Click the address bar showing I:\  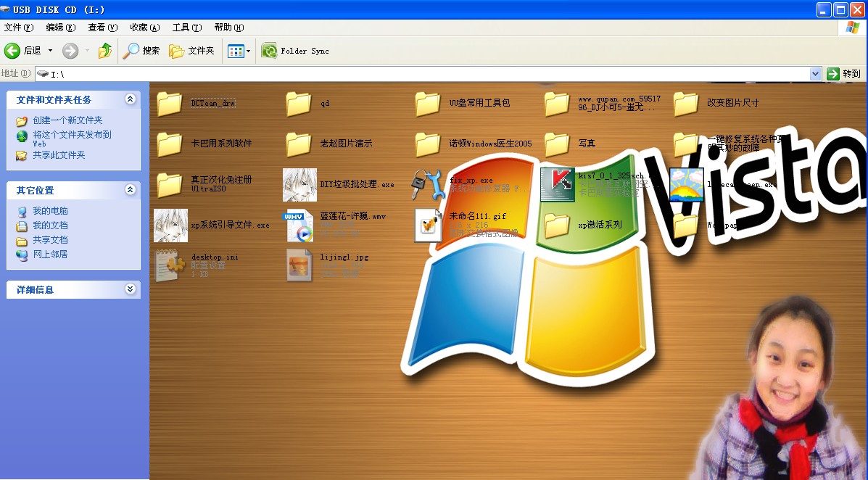(422, 74)
